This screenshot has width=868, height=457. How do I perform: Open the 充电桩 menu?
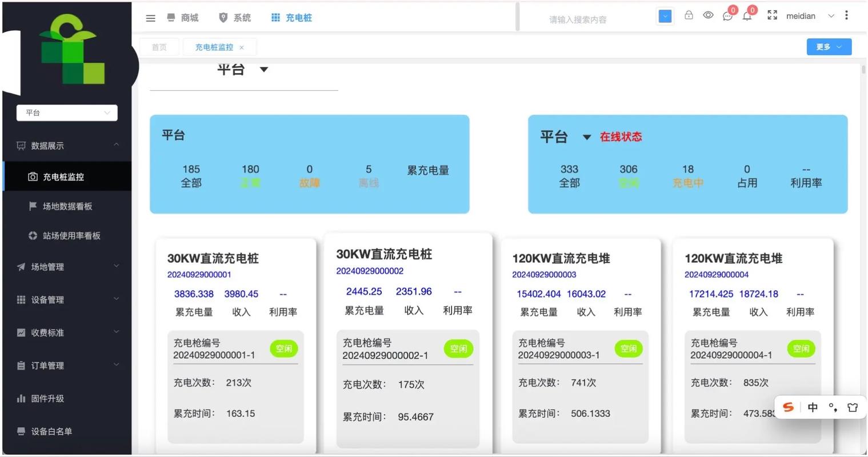coord(291,18)
